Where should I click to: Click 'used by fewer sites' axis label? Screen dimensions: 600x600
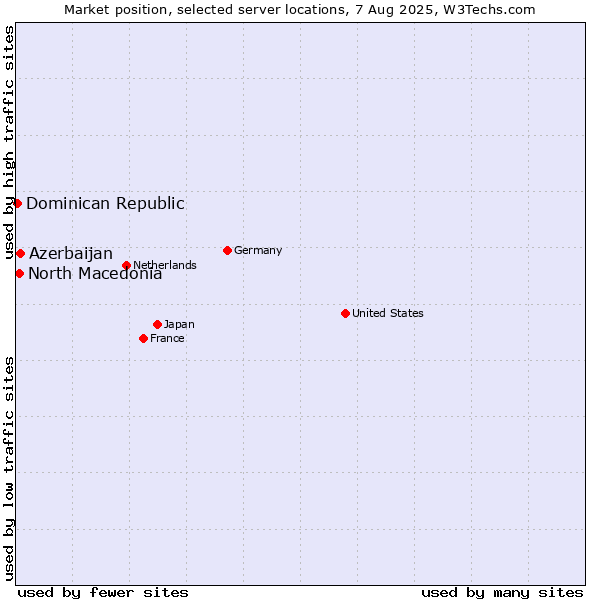[103, 593]
